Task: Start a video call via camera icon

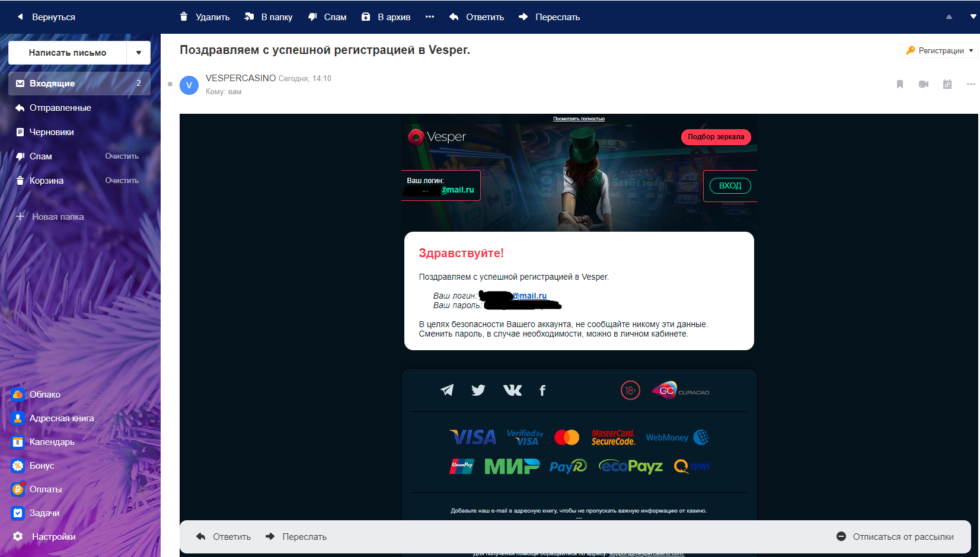Action: [x=924, y=84]
